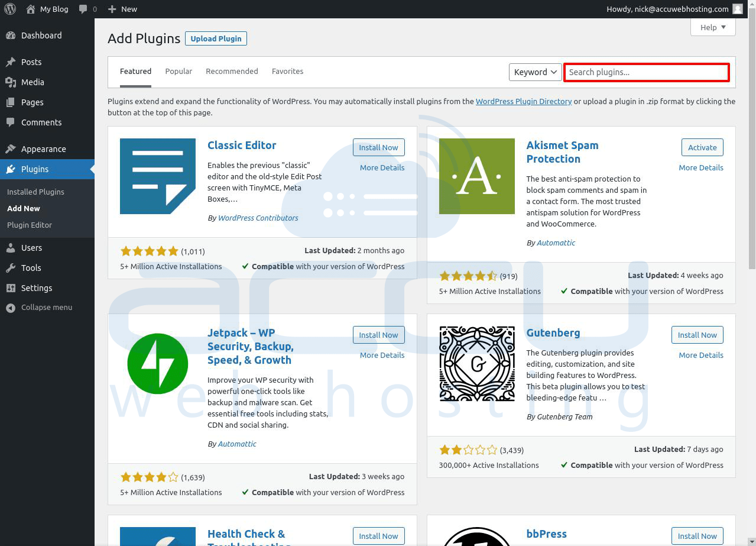Click the Search plugins input field
Viewport: 756px width, 546px height.
(646, 72)
